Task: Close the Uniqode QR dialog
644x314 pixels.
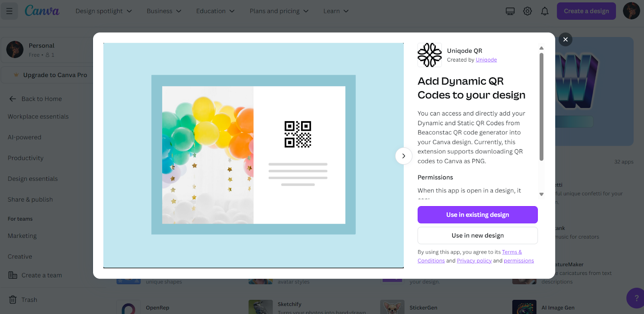Action: coord(565,39)
